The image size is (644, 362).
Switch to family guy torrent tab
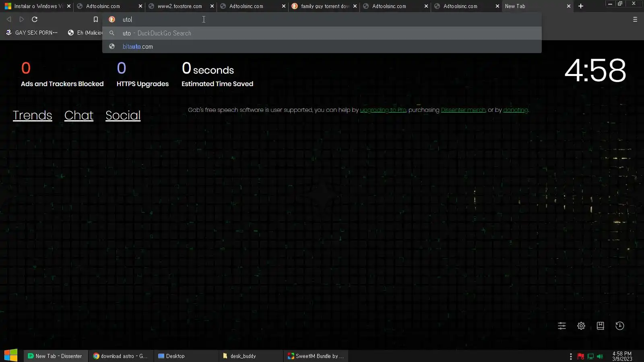(x=324, y=6)
